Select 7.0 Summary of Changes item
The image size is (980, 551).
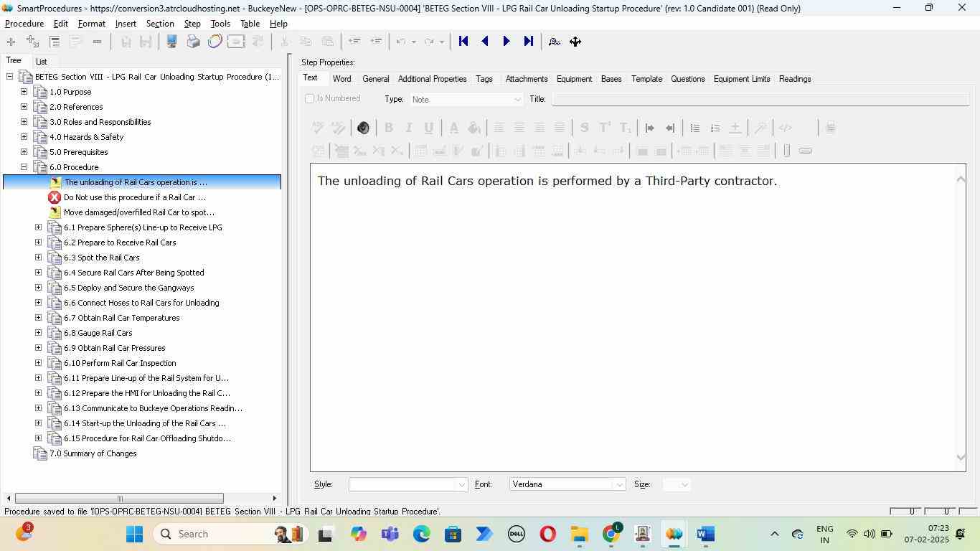pyautogui.click(x=93, y=453)
